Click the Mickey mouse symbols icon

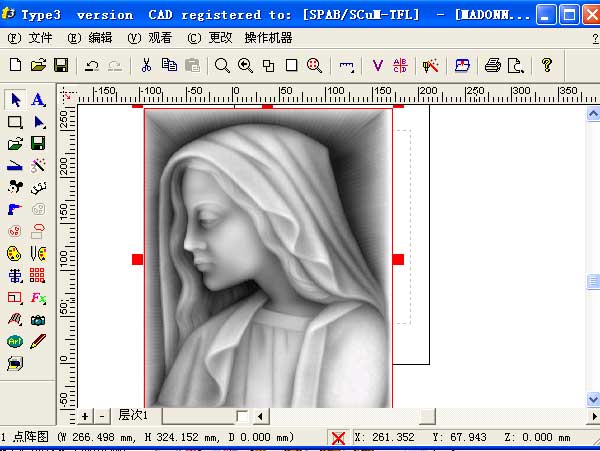coord(15,187)
